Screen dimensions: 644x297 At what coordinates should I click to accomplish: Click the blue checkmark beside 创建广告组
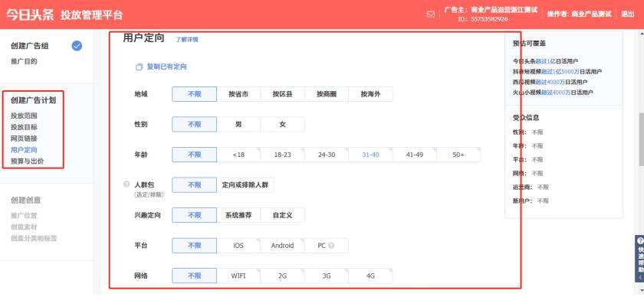tap(77, 46)
